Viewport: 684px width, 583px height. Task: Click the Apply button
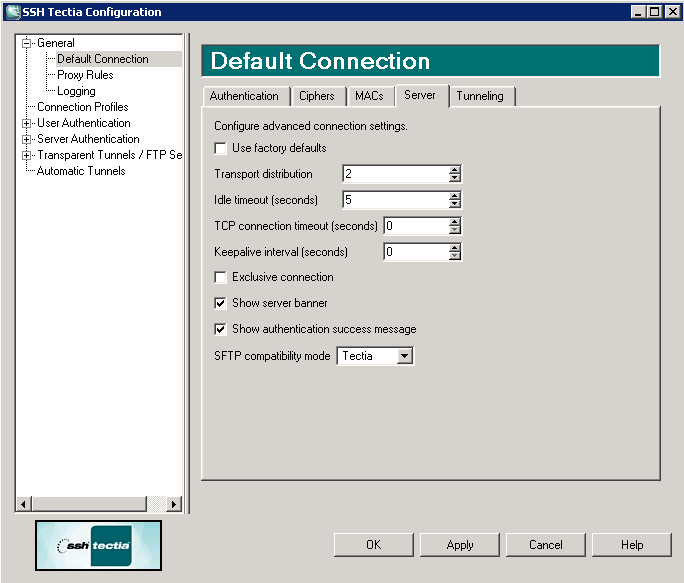click(x=460, y=545)
